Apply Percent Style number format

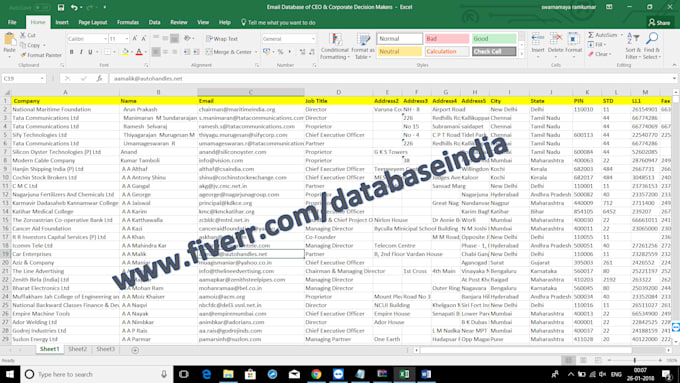click(x=281, y=52)
